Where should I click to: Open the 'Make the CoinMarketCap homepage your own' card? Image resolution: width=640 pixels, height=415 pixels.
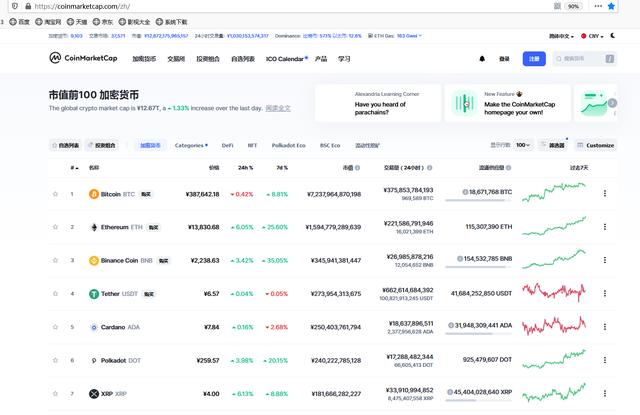[507, 103]
